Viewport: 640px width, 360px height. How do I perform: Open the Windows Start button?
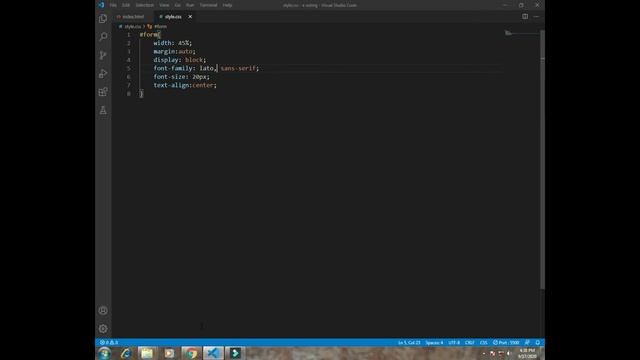point(104,353)
